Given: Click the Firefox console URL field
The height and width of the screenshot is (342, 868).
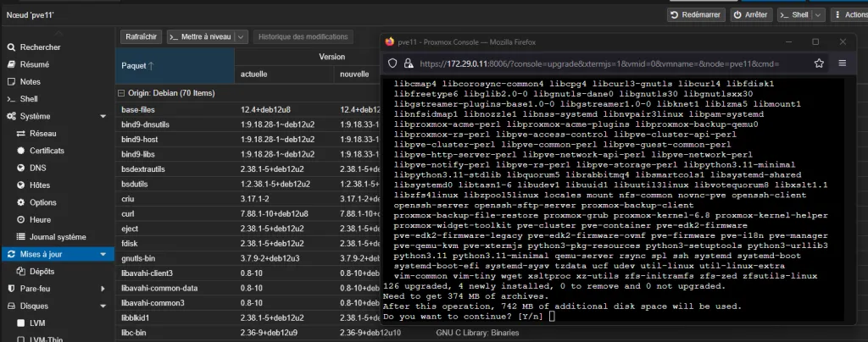Looking at the screenshot, I should (x=610, y=63).
